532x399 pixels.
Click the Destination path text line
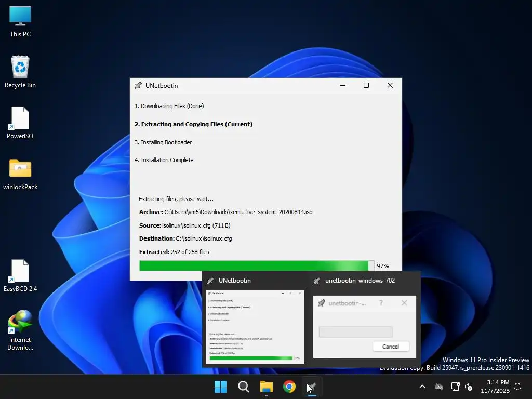(185, 238)
